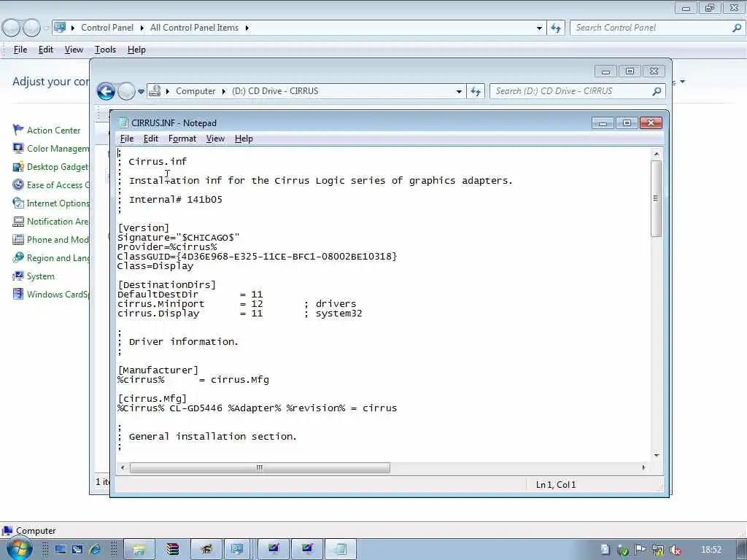Screen dimensions: 747x560
Task: Click 'Signature="$CHICAGO$"' line in Notepad
Action: (179, 237)
